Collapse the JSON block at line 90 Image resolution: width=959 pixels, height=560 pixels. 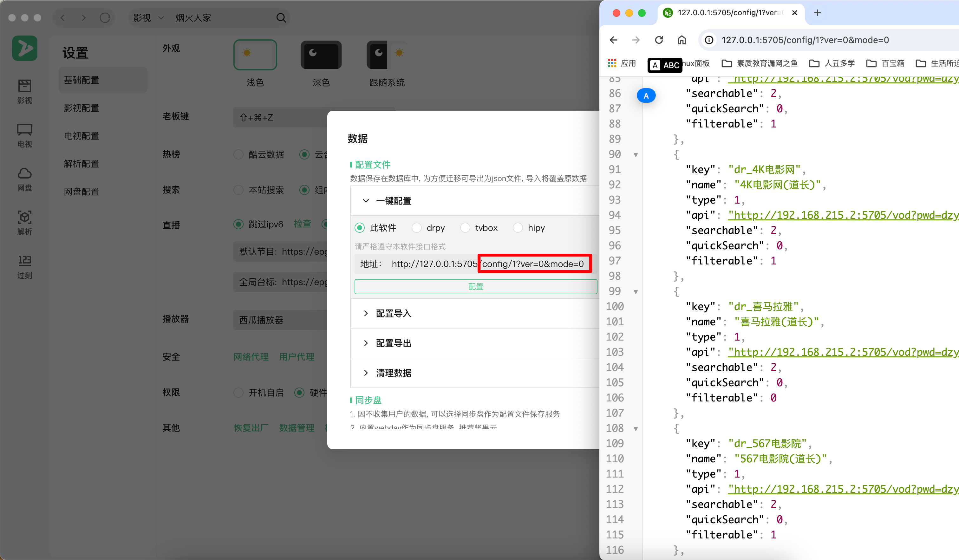click(x=636, y=154)
